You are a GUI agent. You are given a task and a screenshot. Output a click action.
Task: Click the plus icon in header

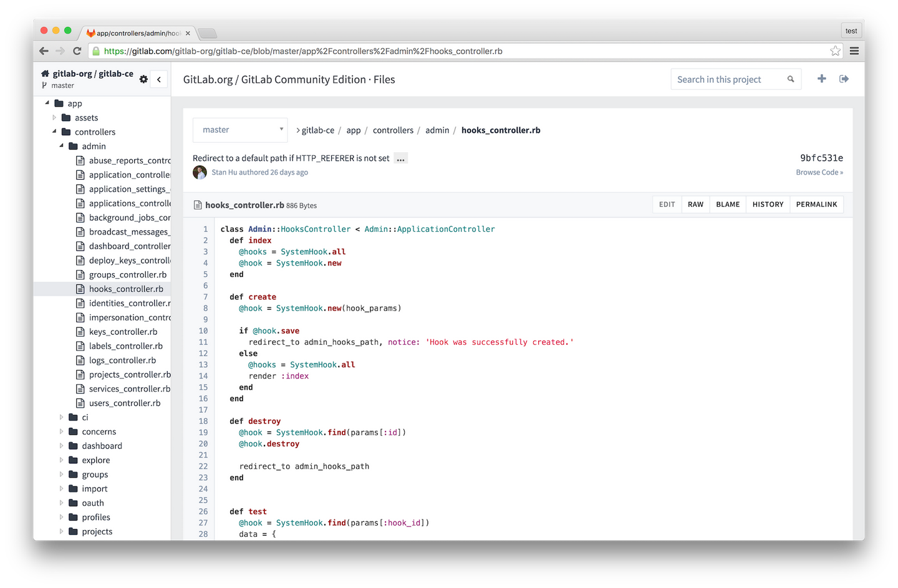[821, 79]
